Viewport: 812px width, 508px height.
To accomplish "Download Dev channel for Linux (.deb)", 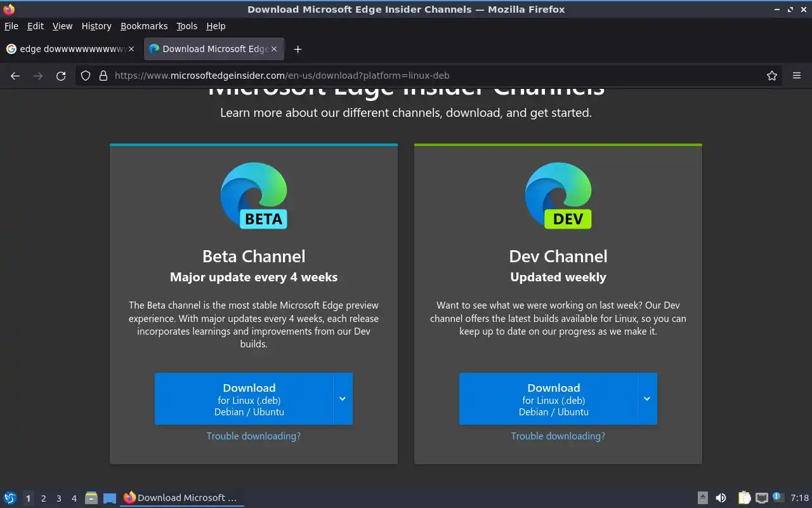I will 548,399.
